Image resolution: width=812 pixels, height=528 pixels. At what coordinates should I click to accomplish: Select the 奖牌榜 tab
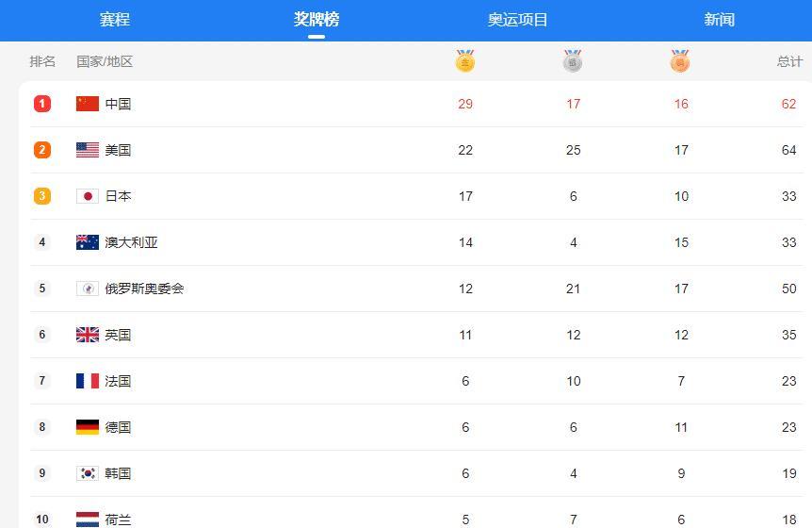[x=317, y=20]
